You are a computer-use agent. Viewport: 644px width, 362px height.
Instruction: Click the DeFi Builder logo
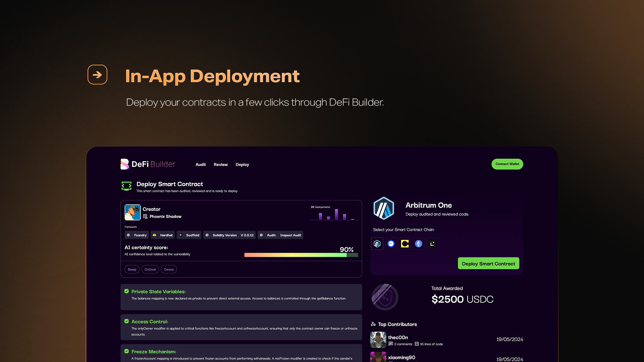148,164
